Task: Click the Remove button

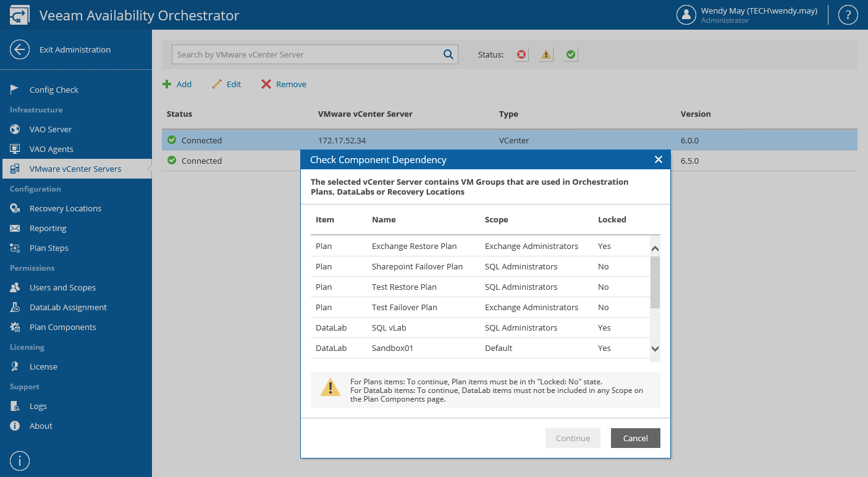Action: tap(284, 84)
